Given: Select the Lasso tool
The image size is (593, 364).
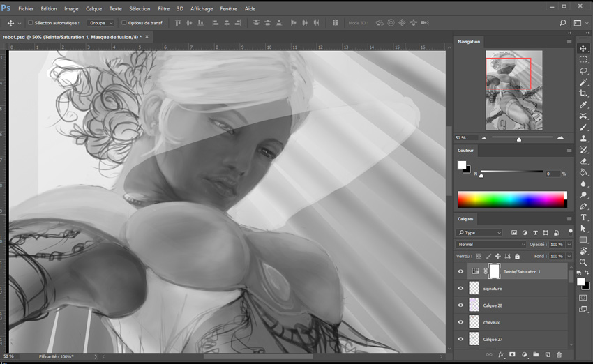Looking at the screenshot, I should pyautogui.click(x=583, y=70).
